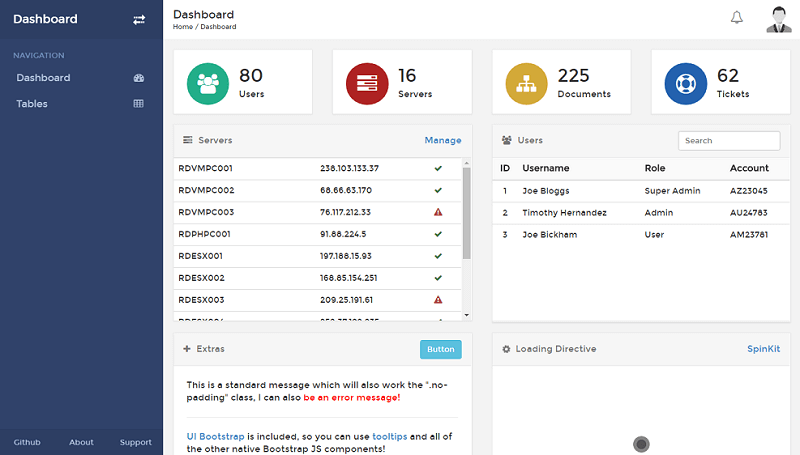The image size is (800, 455).
Task: Click the Home breadcrumb link
Action: pos(183,27)
